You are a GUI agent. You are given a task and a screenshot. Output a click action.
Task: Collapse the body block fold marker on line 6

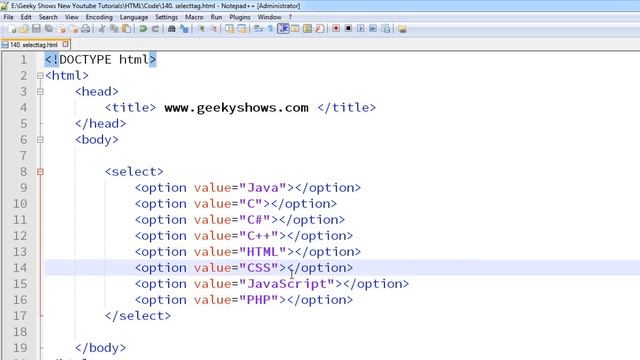click(40, 140)
